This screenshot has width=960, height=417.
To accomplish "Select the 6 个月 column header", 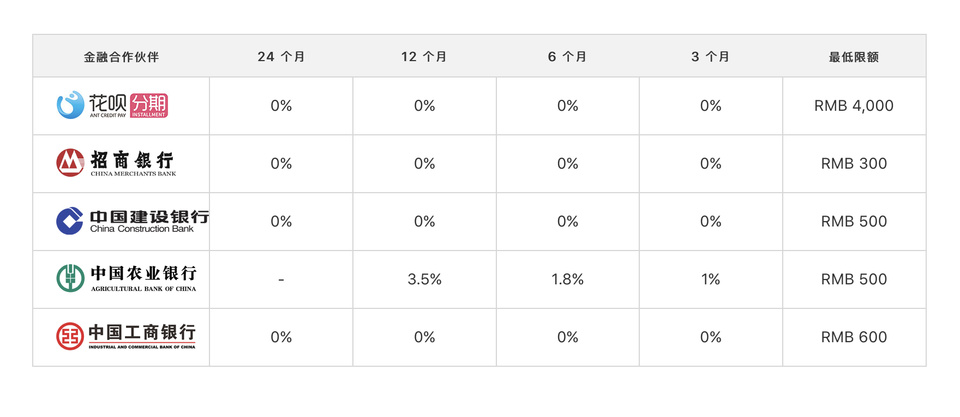I will pos(567,57).
